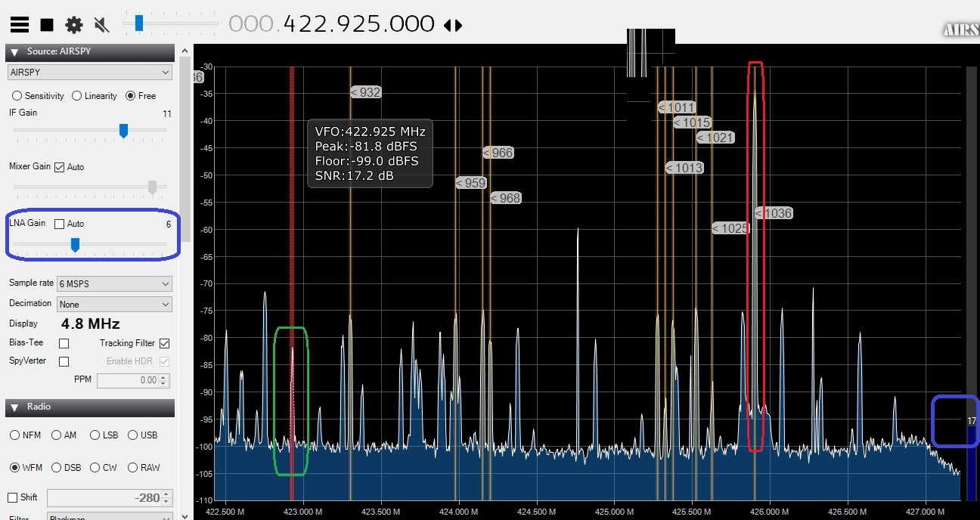This screenshot has height=520, width=980.
Task: Select AM demodulation mode
Action: point(64,435)
